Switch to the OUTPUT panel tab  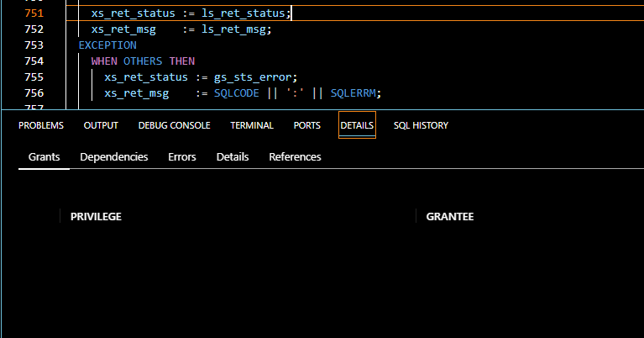click(x=101, y=125)
